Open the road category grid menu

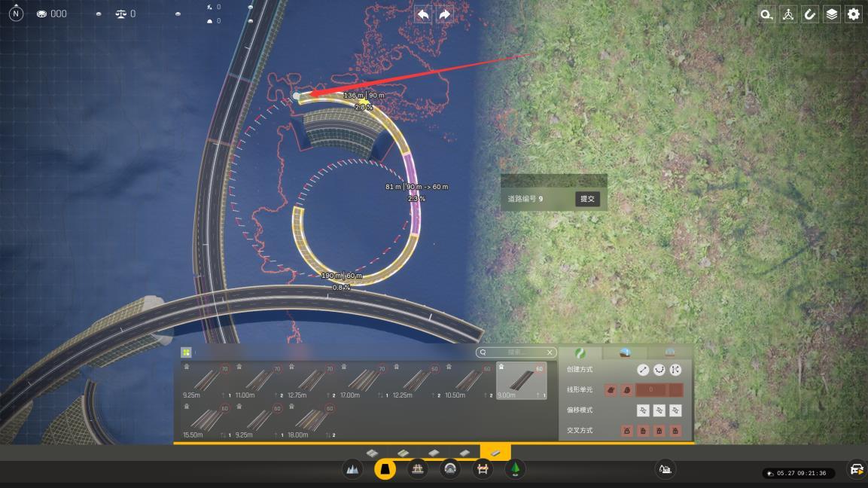click(x=186, y=352)
